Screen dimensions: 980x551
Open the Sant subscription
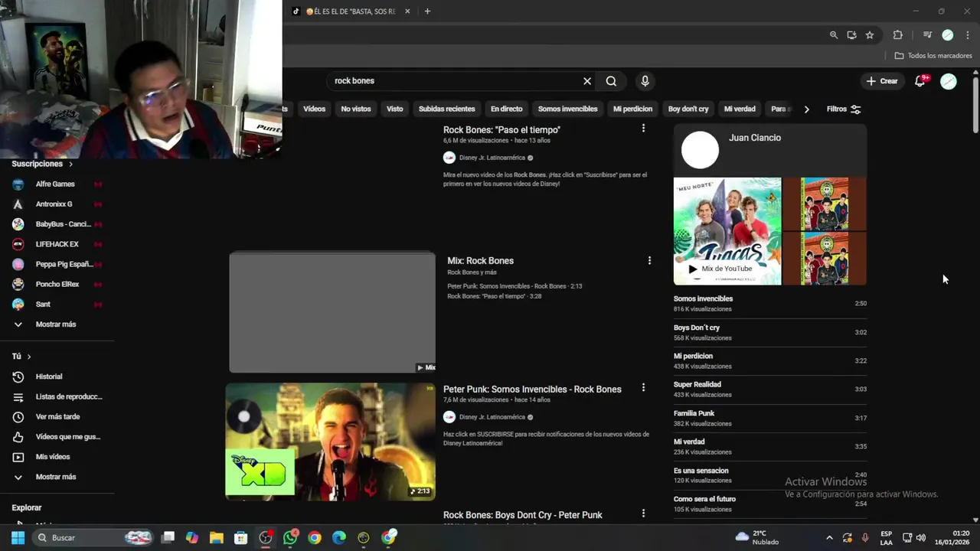coord(57,304)
